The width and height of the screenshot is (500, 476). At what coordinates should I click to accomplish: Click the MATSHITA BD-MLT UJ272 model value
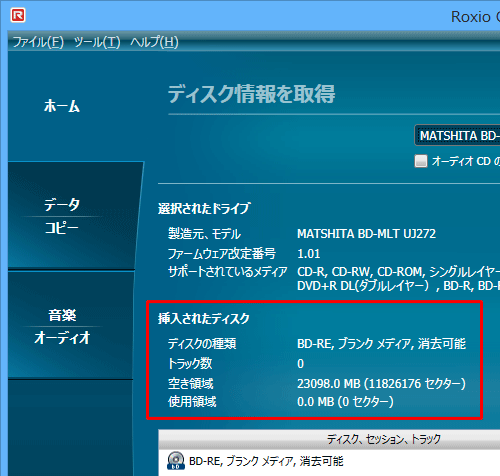pos(366,234)
